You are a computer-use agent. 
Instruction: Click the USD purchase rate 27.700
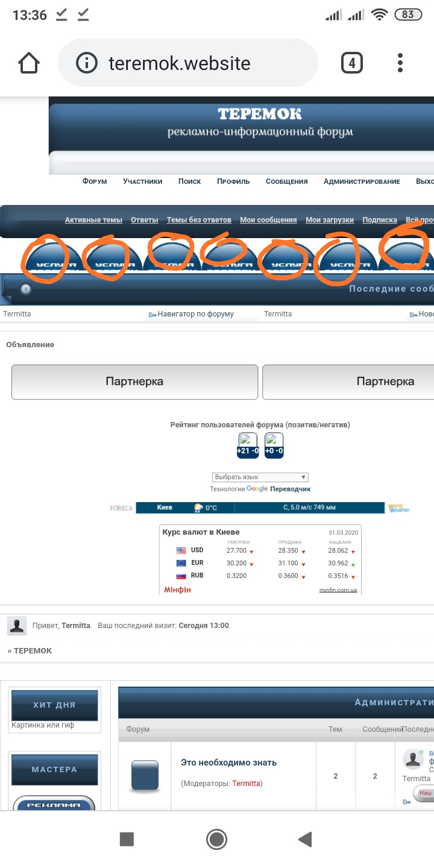point(236,550)
